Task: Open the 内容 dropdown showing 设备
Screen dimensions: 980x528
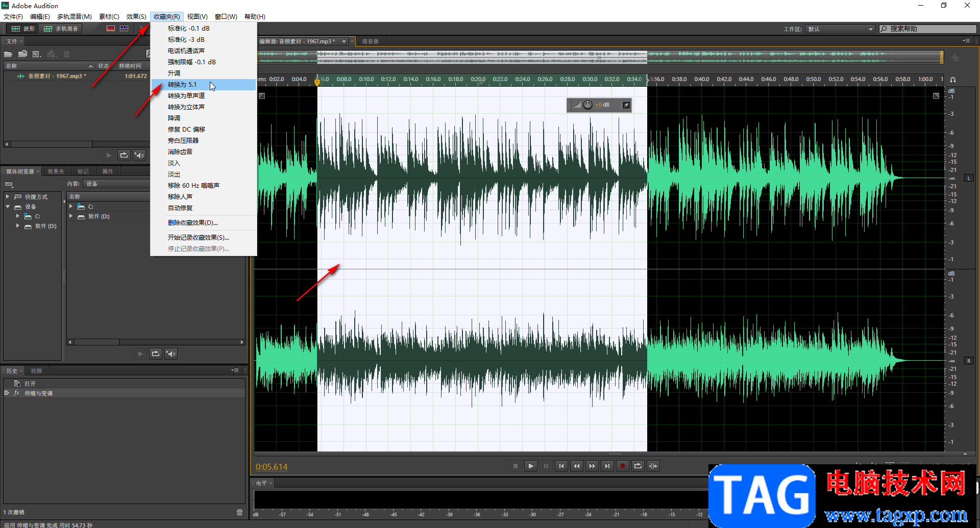Action: pos(116,184)
